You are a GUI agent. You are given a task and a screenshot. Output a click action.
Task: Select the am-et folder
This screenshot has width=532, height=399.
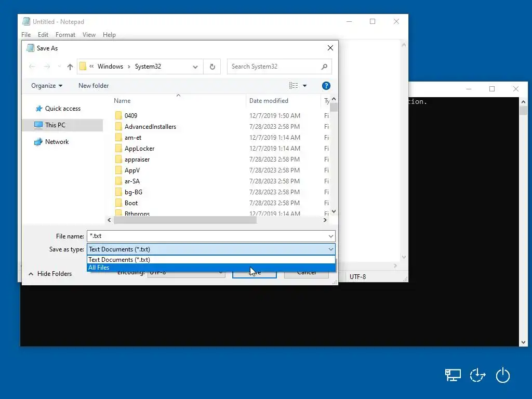(133, 138)
